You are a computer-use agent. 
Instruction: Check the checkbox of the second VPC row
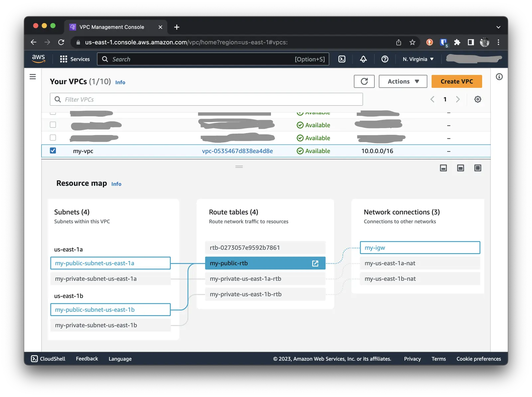[53, 124]
